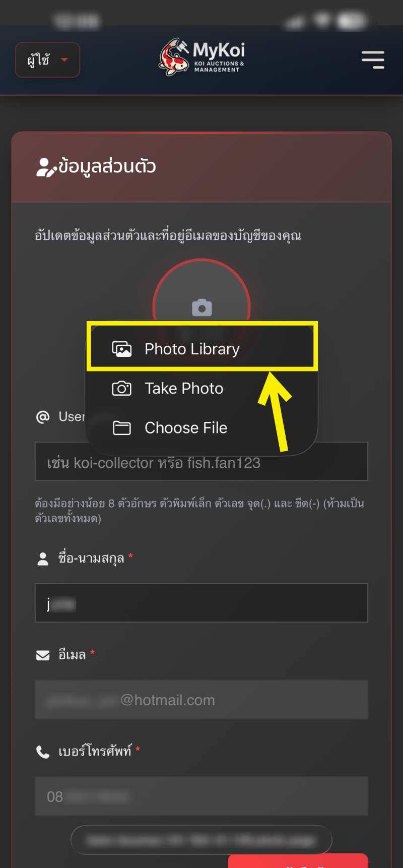
Task: Click the phone icon beside เบอร์โทรศัพท์
Action: pos(43,752)
